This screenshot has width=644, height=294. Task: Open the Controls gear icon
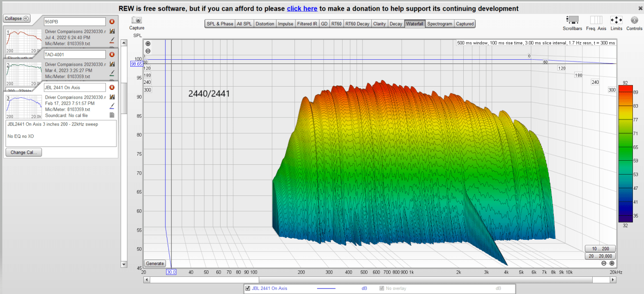634,20
